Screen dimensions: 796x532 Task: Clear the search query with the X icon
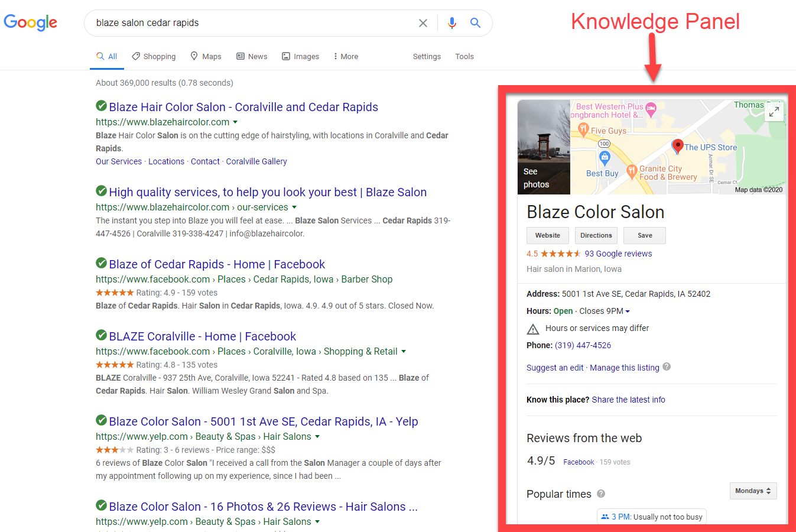[423, 22]
